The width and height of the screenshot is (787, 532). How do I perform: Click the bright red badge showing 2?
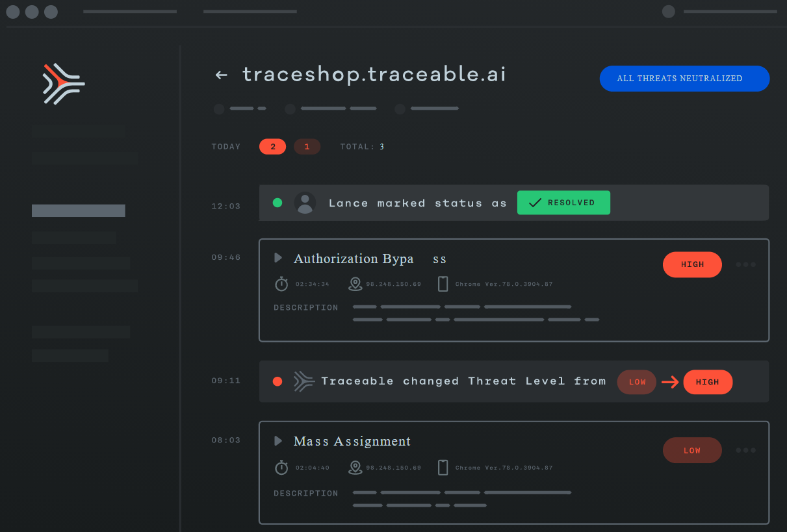click(273, 147)
